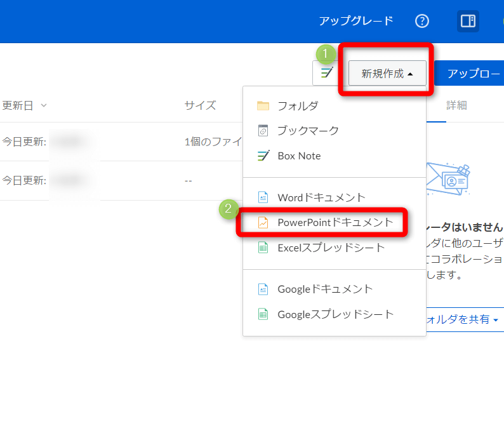Click the bookmark icon in the menu
The height and width of the screenshot is (426, 504).
click(x=263, y=131)
